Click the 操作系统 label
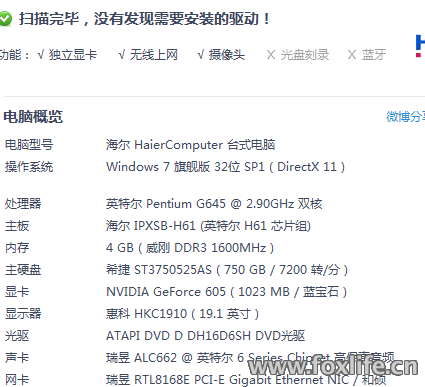 [x=29, y=167]
